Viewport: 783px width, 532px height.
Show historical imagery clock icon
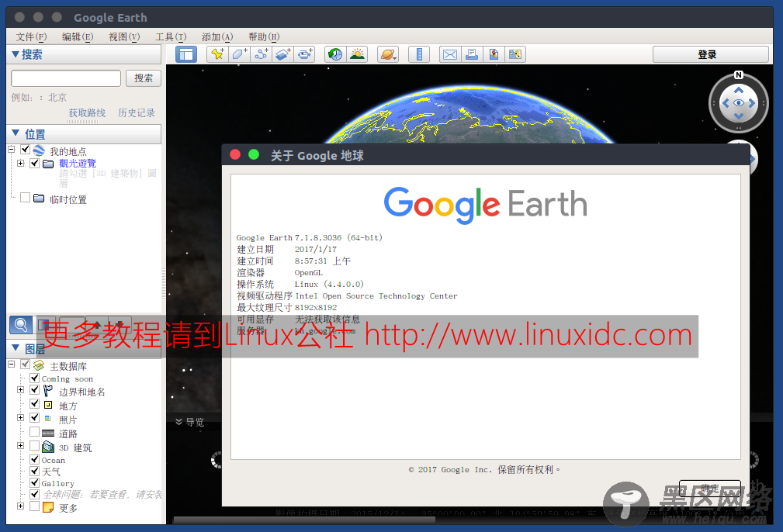[335, 54]
